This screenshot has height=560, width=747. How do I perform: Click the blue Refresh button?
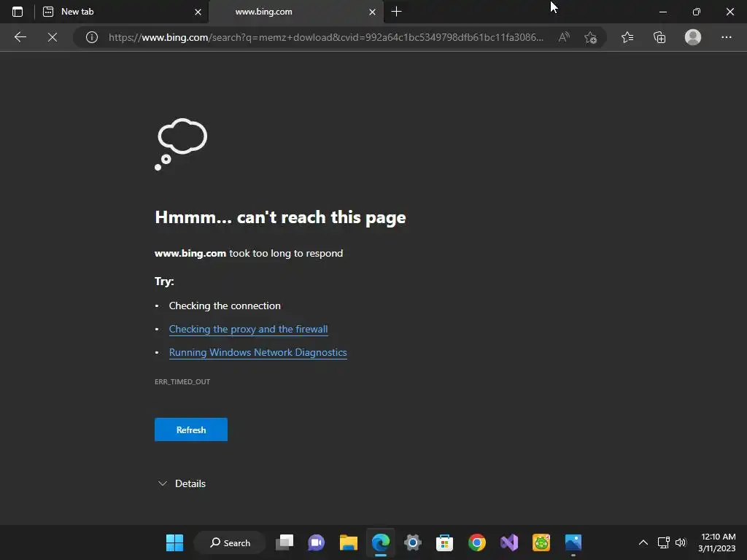tap(191, 429)
